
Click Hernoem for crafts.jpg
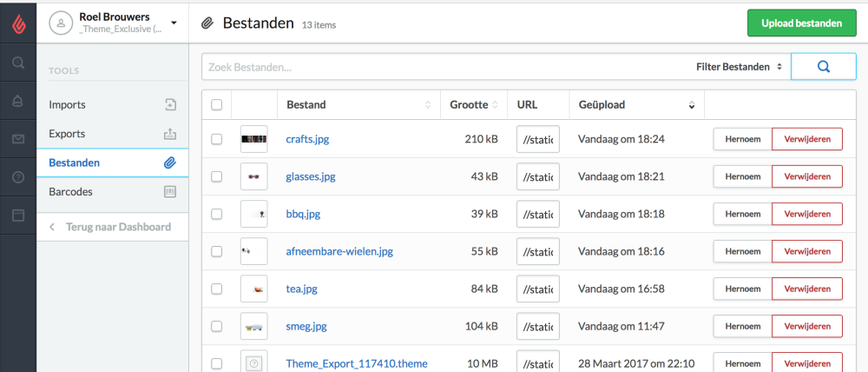coord(742,139)
